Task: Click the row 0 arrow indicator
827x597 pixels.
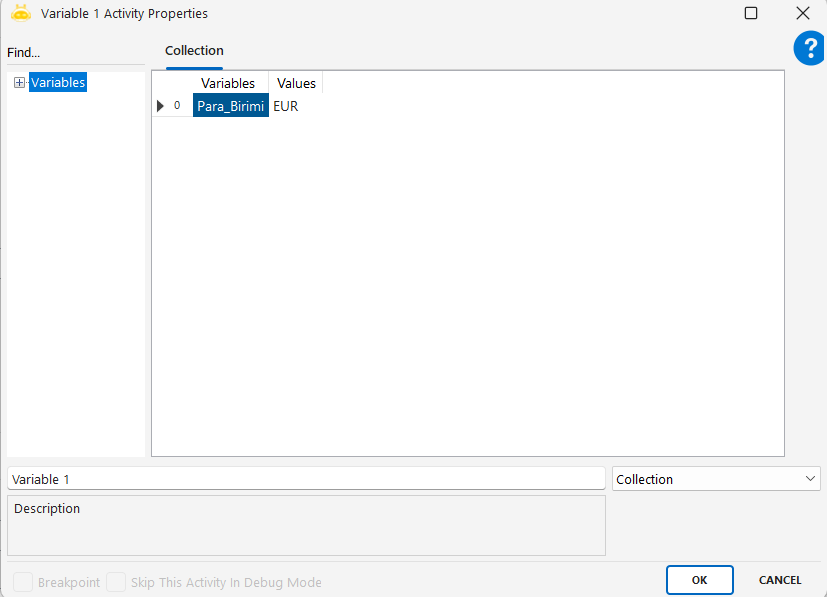Action: (160, 106)
